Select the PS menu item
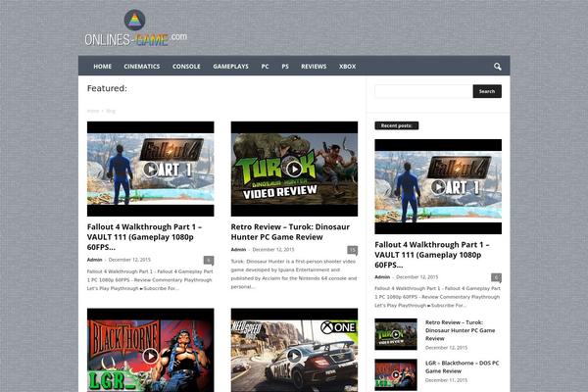Screen dimensions: 588x392 (x=285, y=67)
